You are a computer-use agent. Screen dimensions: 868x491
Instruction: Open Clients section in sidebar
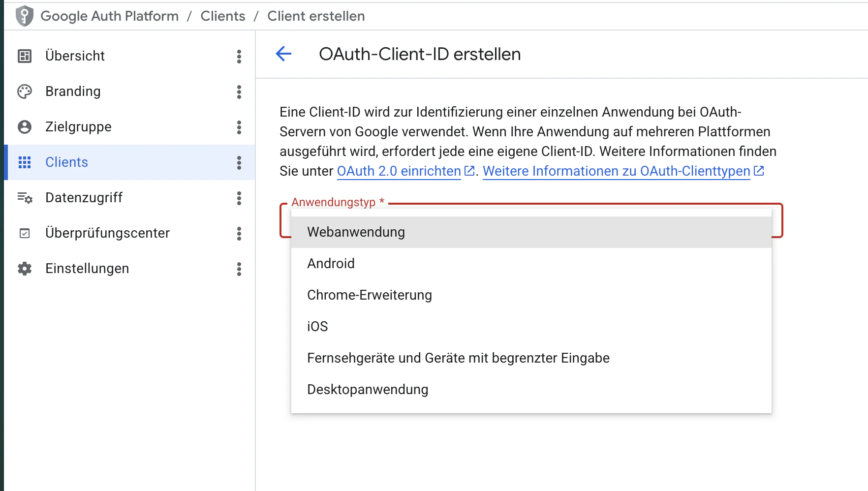click(130, 162)
